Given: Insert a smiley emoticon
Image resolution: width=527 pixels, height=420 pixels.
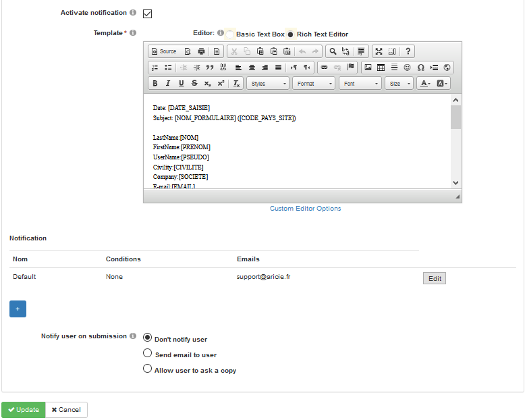Looking at the screenshot, I should tap(407, 68).
